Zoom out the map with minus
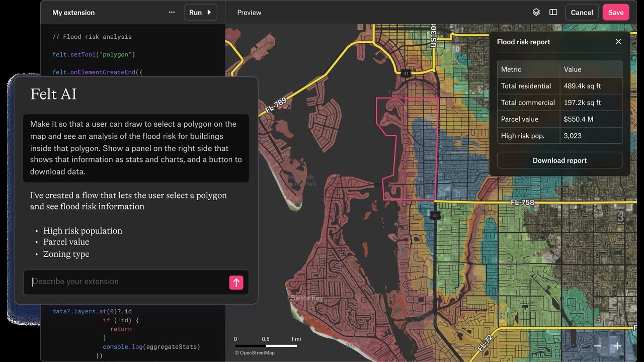The image size is (644, 362). pyautogui.click(x=597, y=346)
